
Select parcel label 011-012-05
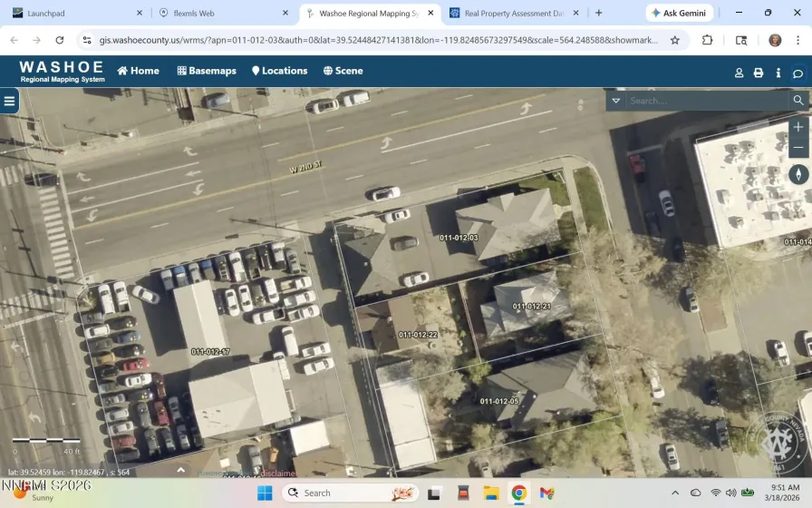499,401
